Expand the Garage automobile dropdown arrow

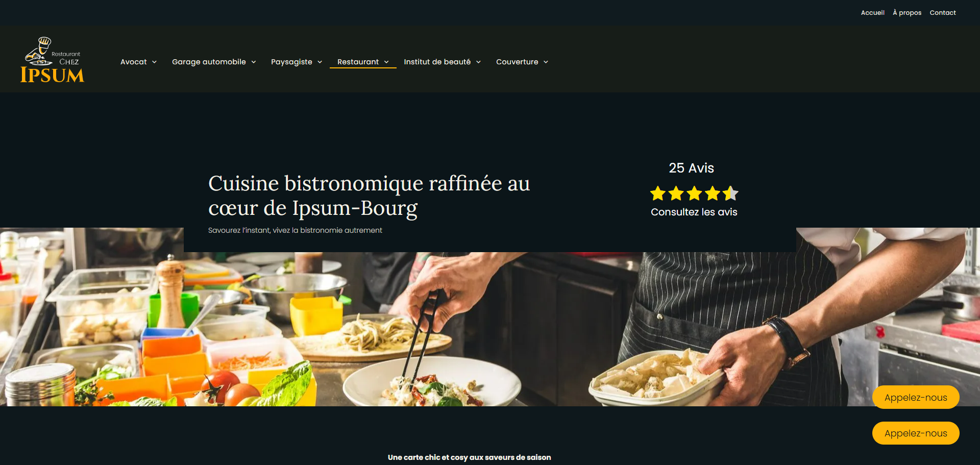pos(254,62)
